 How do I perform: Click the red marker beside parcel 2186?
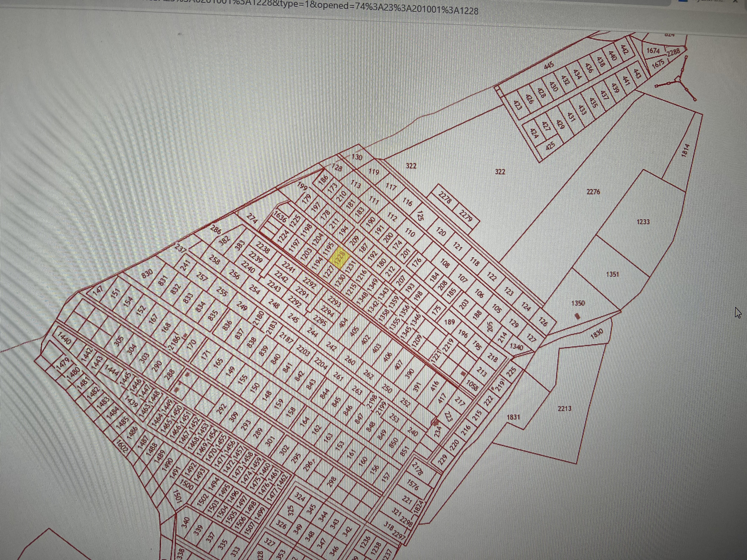point(185,335)
